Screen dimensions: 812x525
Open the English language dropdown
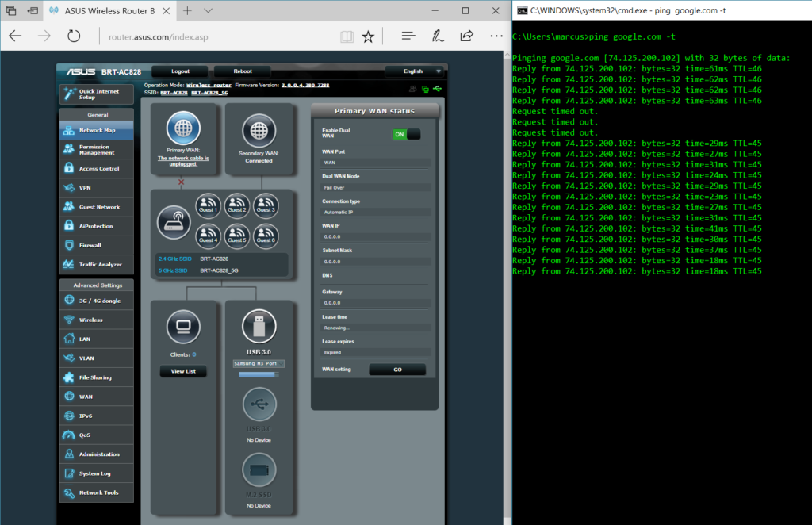pos(414,71)
